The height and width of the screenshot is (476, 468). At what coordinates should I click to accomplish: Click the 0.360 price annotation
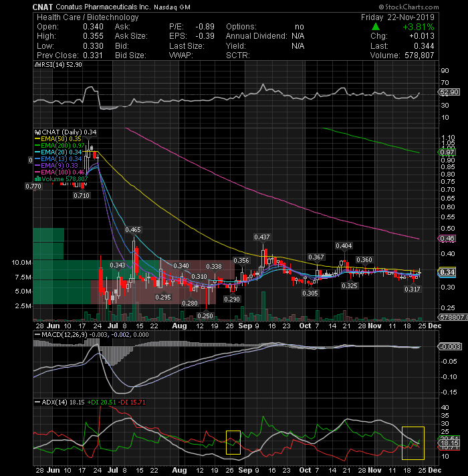[364, 260]
